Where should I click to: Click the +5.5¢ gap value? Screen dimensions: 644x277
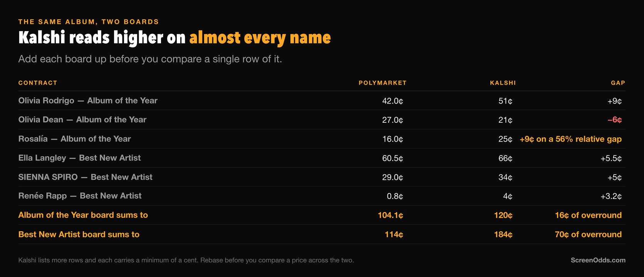tap(611, 158)
